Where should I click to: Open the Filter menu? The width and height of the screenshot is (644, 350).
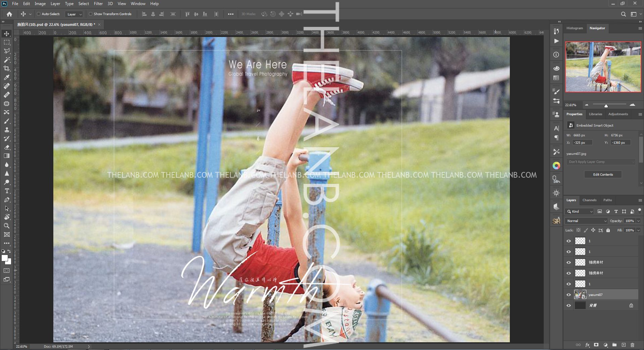pyautogui.click(x=98, y=4)
